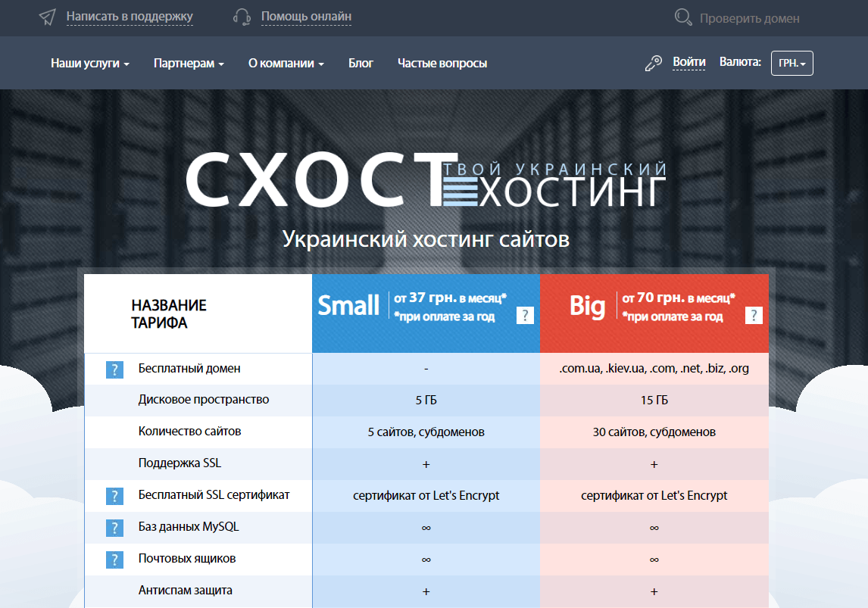The image size is (868, 608).
Task: Click the headset online help icon
Action: point(242,17)
